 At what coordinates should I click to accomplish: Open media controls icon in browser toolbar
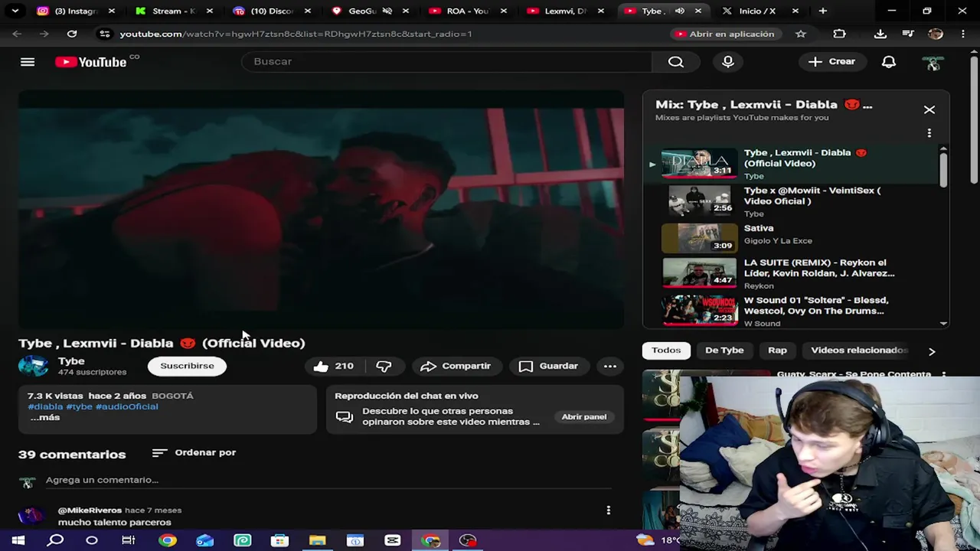pyautogui.click(x=908, y=34)
